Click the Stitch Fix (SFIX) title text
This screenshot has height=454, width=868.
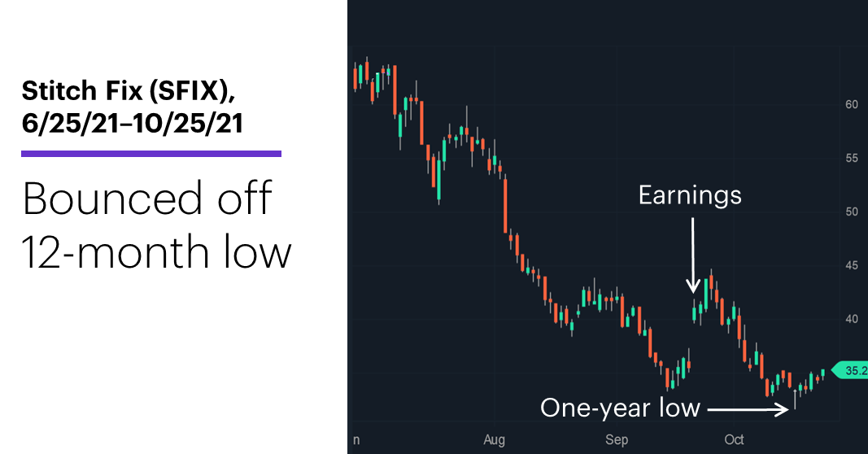pos(129,90)
